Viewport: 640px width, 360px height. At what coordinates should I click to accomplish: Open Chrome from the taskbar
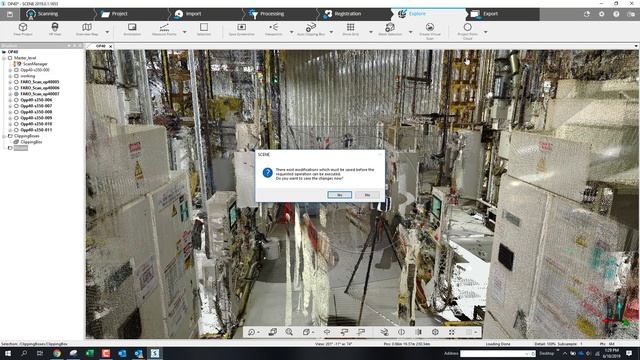(57, 353)
